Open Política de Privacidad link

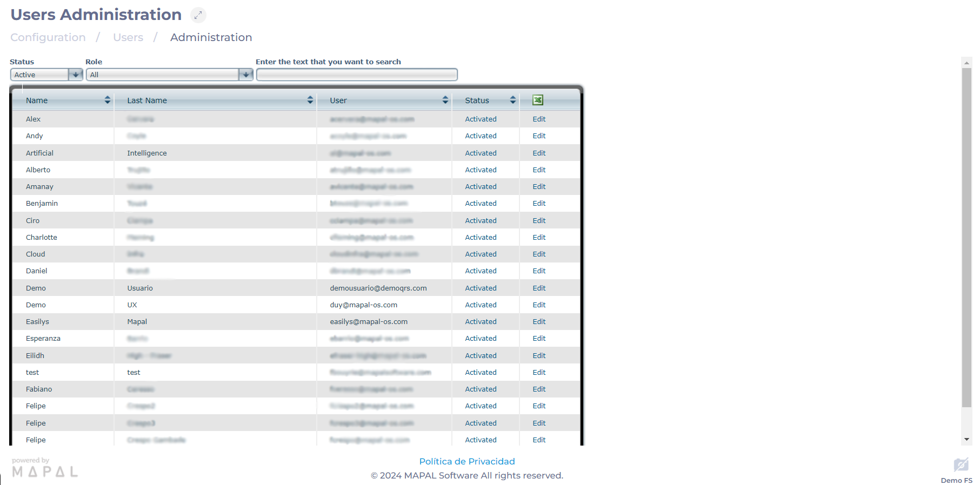coord(467,461)
